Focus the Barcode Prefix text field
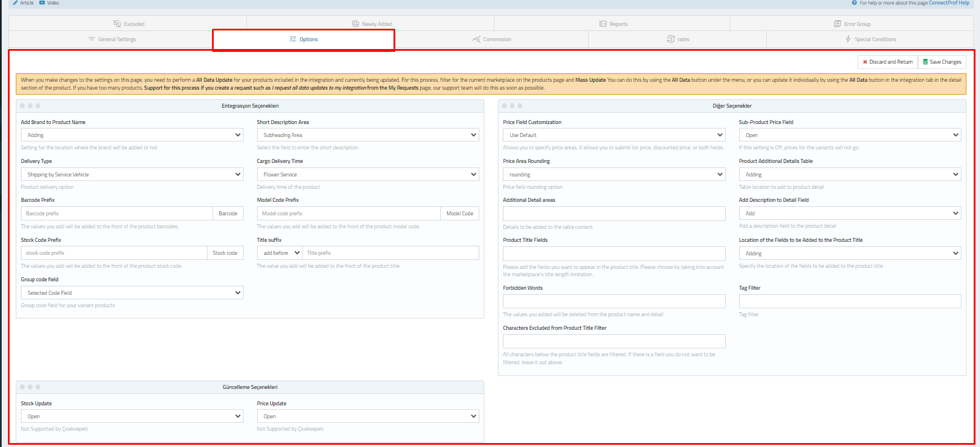980x447 pixels. (117, 214)
